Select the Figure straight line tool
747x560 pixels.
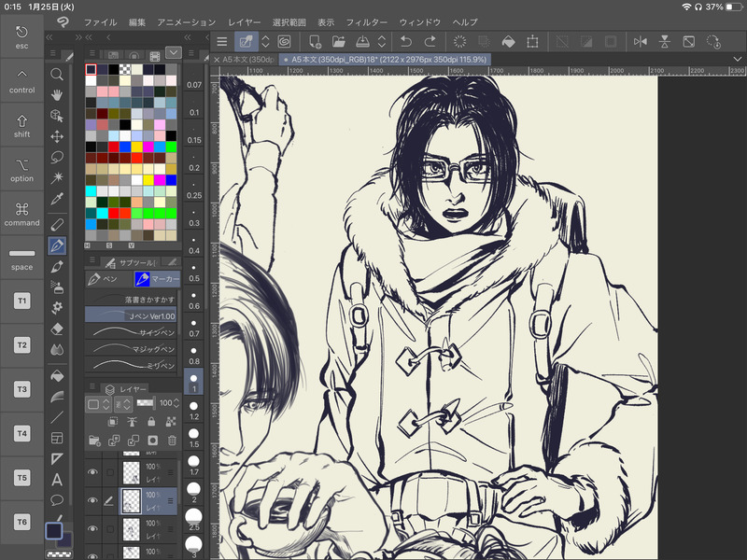click(57, 417)
